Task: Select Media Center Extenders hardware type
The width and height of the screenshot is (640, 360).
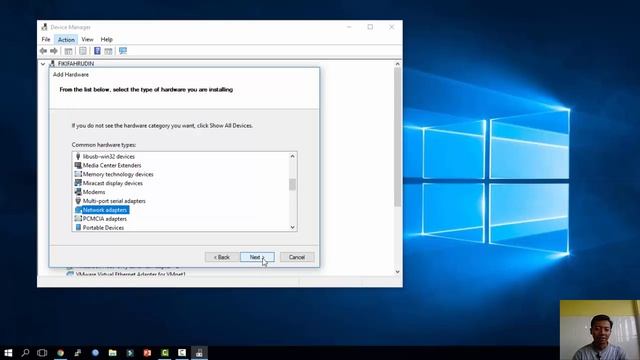Action: 112,165
